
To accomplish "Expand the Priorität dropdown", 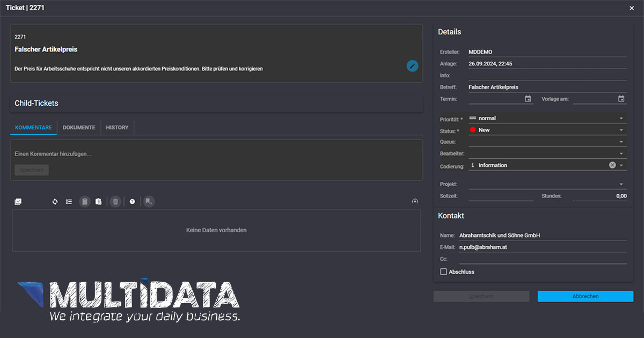I will click(x=621, y=118).
